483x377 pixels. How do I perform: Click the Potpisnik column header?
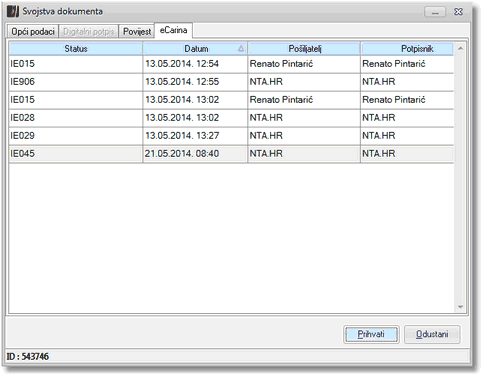pos(407,49)
